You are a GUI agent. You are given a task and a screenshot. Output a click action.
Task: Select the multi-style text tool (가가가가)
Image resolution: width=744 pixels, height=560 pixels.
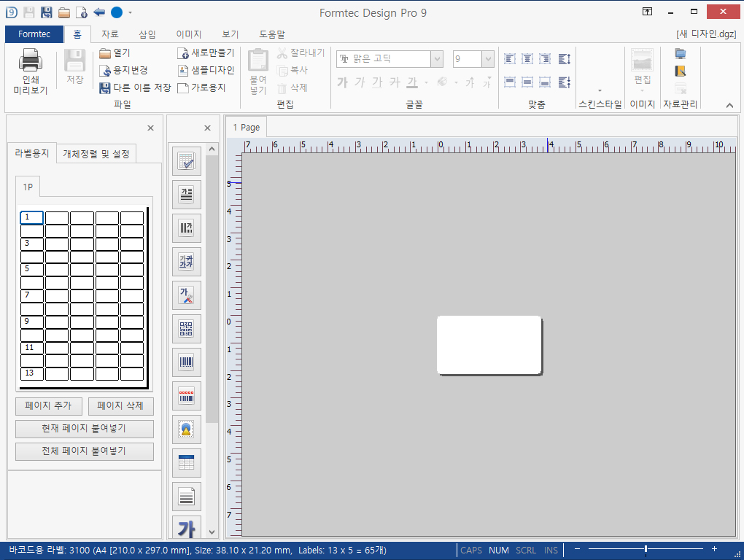(x=187, y=262)
